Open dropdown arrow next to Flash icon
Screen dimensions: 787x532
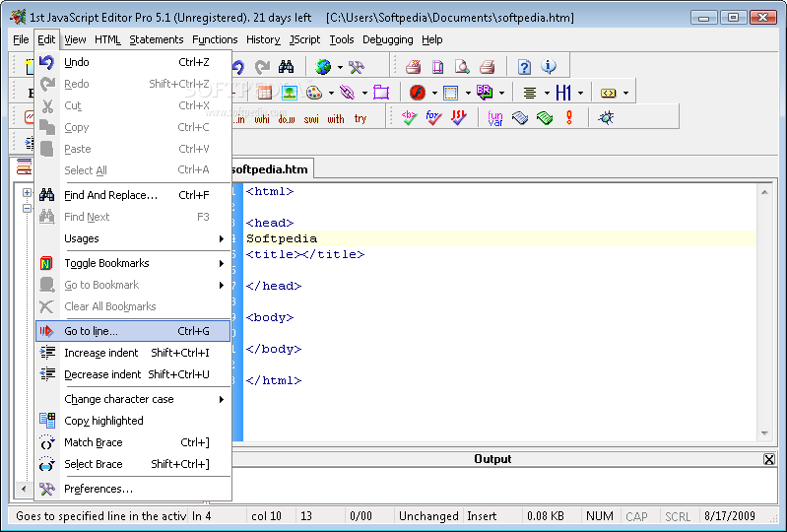pyautogui.click(x=434, y=93)
